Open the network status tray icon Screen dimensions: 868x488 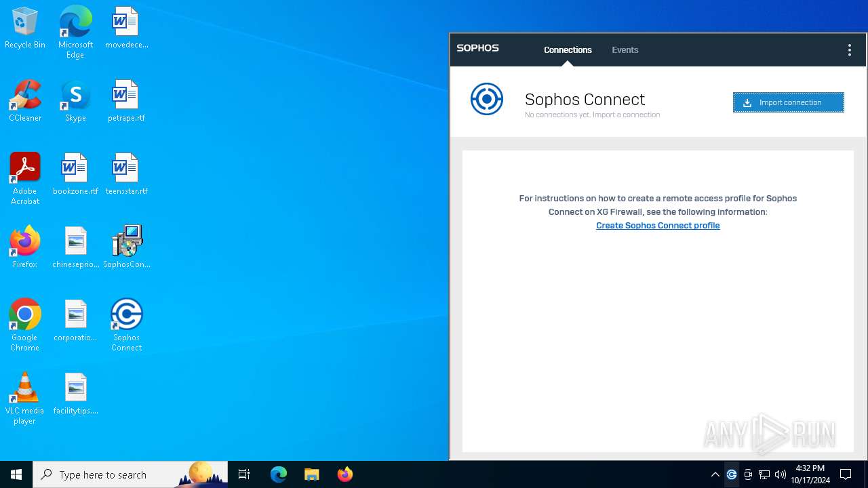tap(764, 474)
